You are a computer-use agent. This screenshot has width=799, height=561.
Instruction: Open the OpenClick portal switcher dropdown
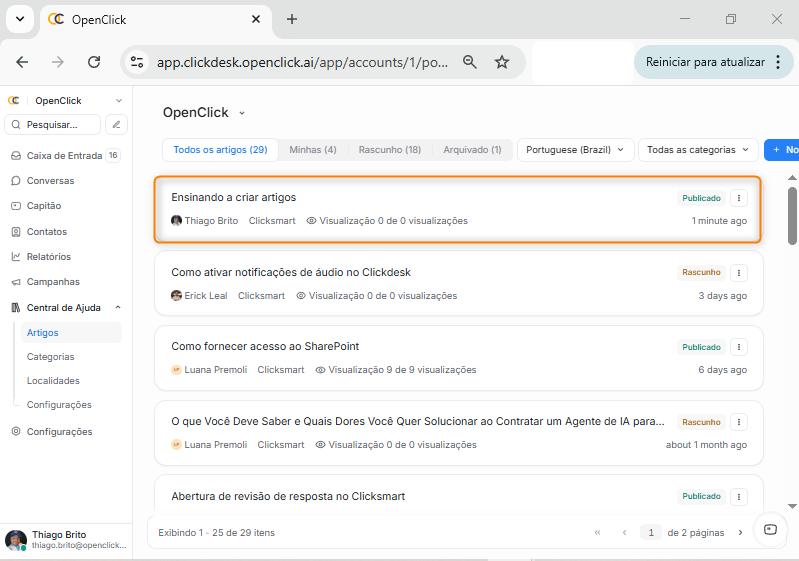(241, 113)
